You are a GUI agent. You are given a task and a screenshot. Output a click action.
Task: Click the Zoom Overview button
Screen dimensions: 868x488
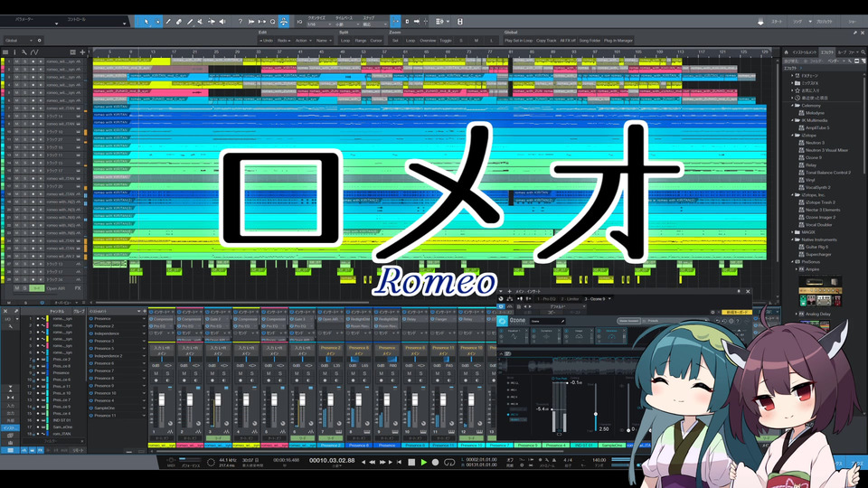pos(428,41)
